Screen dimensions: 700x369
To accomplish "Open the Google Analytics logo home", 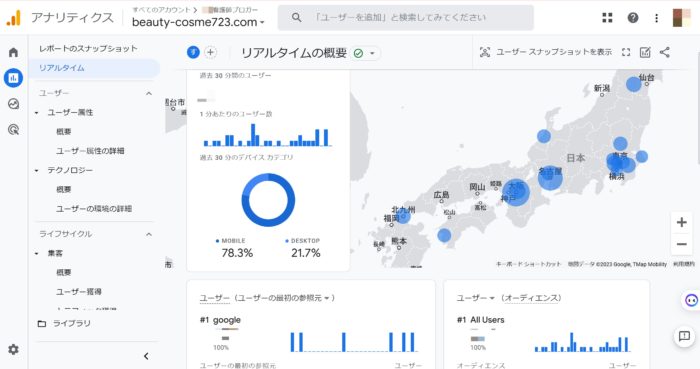I will [13, 17].
